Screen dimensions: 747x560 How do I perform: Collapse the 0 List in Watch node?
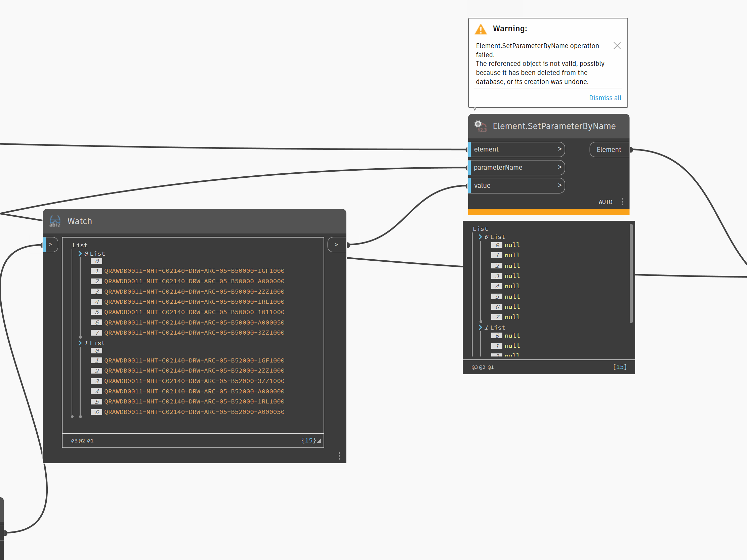[80, 254]
